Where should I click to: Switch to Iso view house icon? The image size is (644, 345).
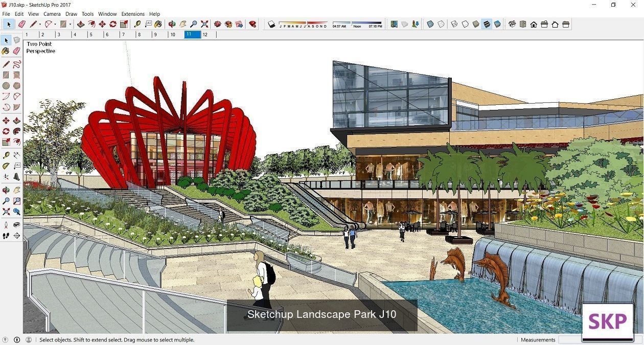pos(512,24)
